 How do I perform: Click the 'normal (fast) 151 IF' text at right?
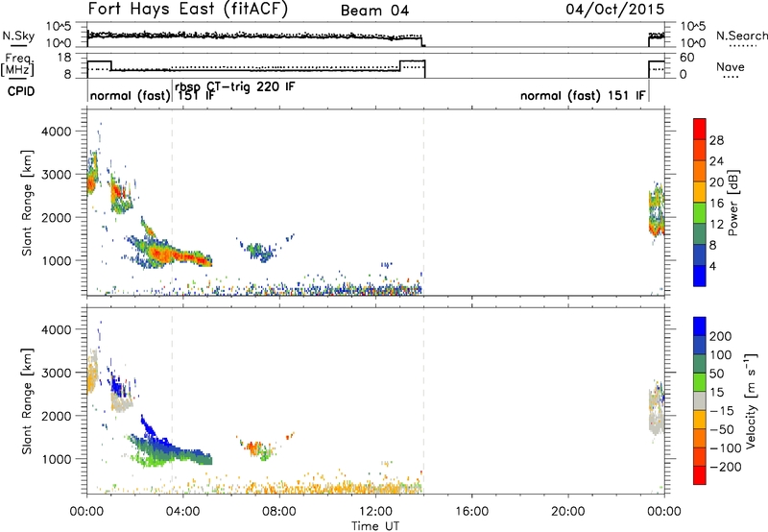coord(583,95)
